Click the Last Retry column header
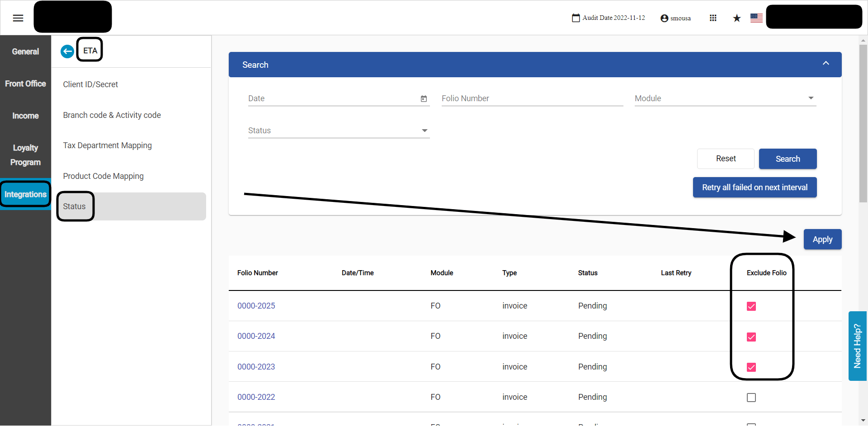The image size is (868, 426). tap(676, 273)
